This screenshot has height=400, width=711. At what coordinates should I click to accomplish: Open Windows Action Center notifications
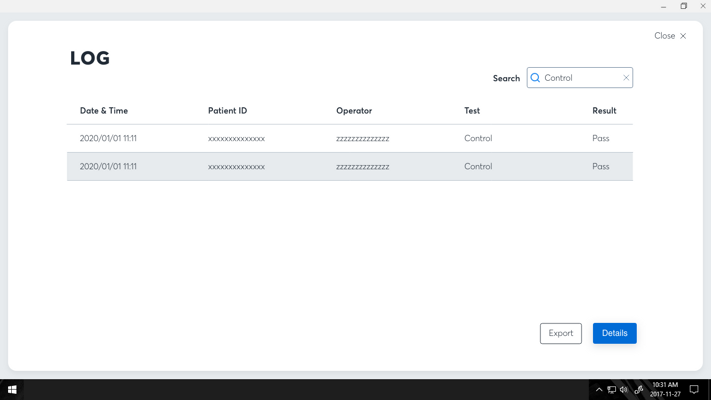point(694,390)
